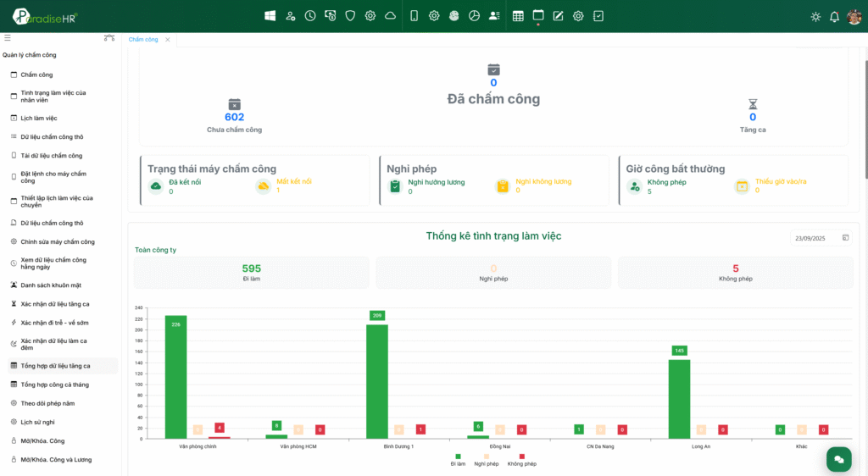Screen dimensions: 868x476
Task: Click the sidebar layout toggle icon
Action: [109, 37]
